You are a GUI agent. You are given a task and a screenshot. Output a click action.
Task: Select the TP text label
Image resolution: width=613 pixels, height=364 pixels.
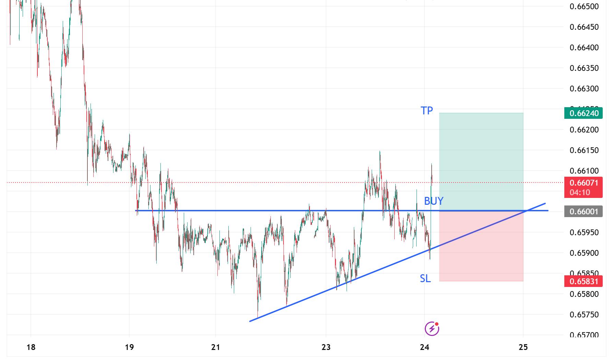point(427,111)
